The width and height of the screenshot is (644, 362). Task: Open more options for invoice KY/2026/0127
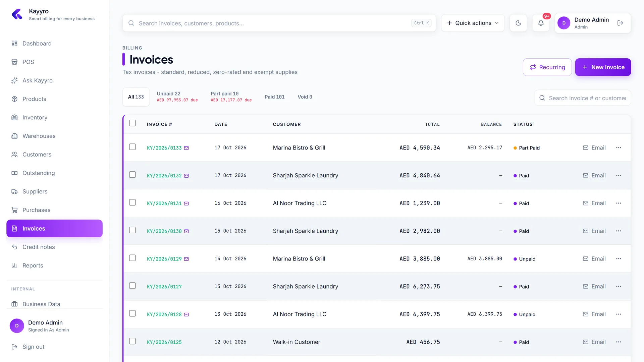(619, 287)
